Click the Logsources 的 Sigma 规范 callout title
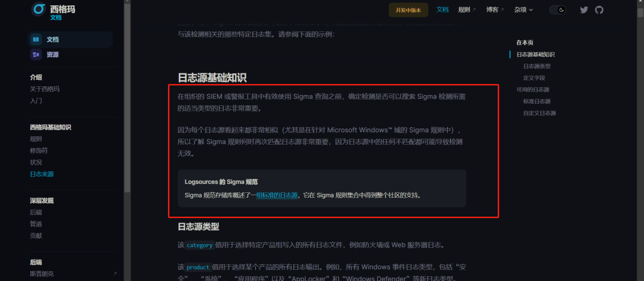The width and height of the screenshot is (644, 281). pos(221,182)
